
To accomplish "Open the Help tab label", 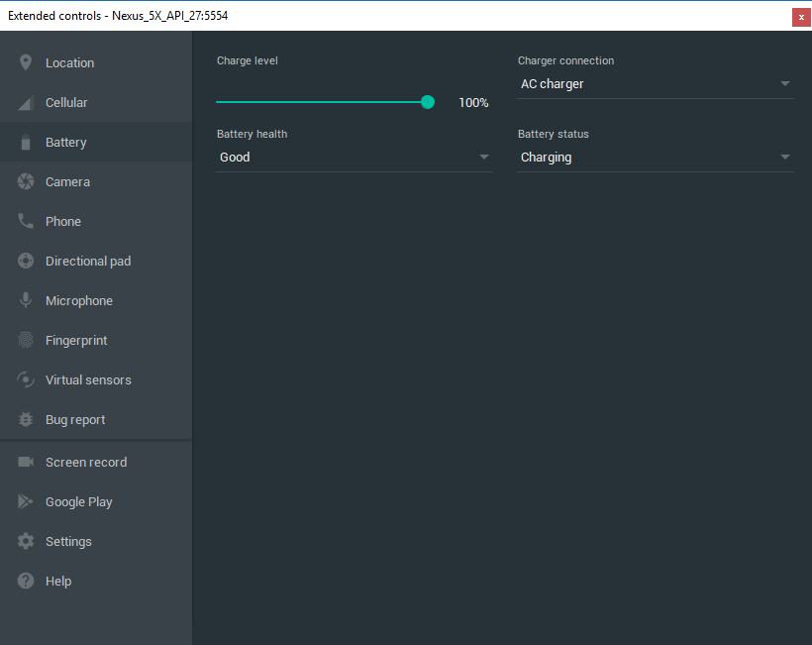I will tap(58, 582).
